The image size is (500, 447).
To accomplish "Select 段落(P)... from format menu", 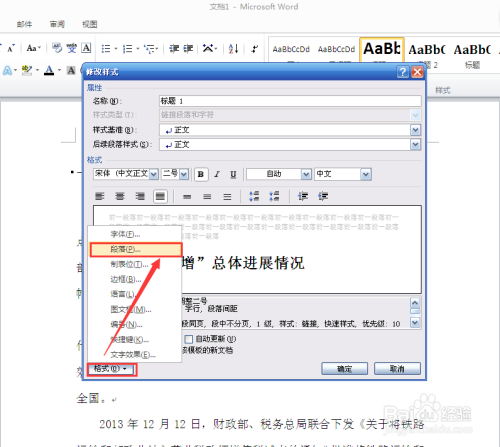I will 136,249.
